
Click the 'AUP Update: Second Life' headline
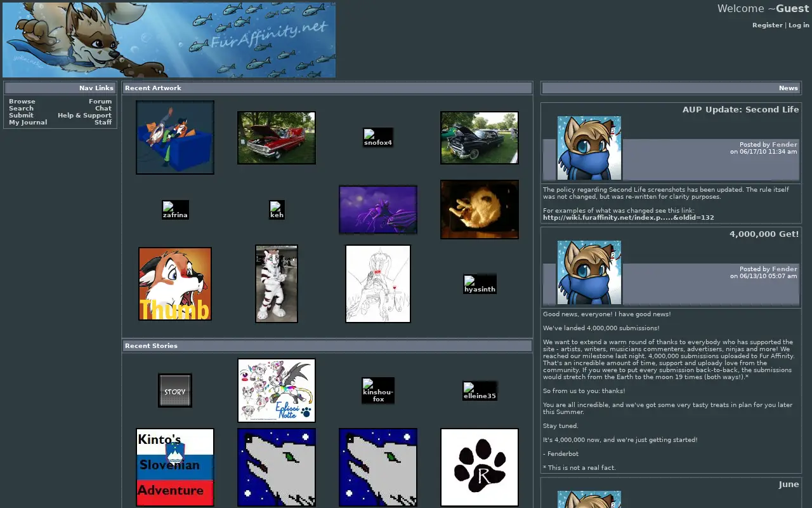point(741,110)
